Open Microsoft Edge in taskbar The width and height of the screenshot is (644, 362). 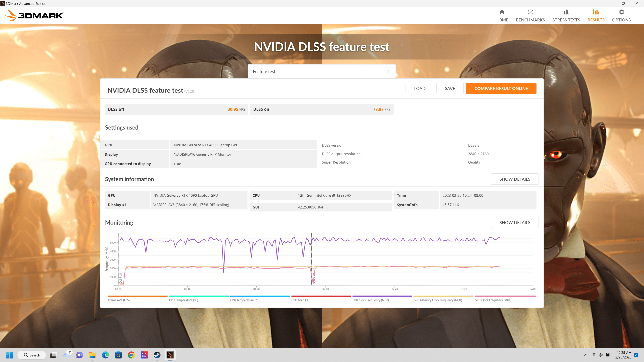point(105,355)
